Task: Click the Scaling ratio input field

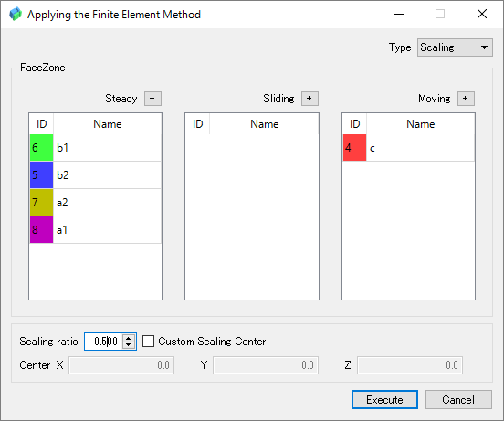Action: [x=103, y=342]
